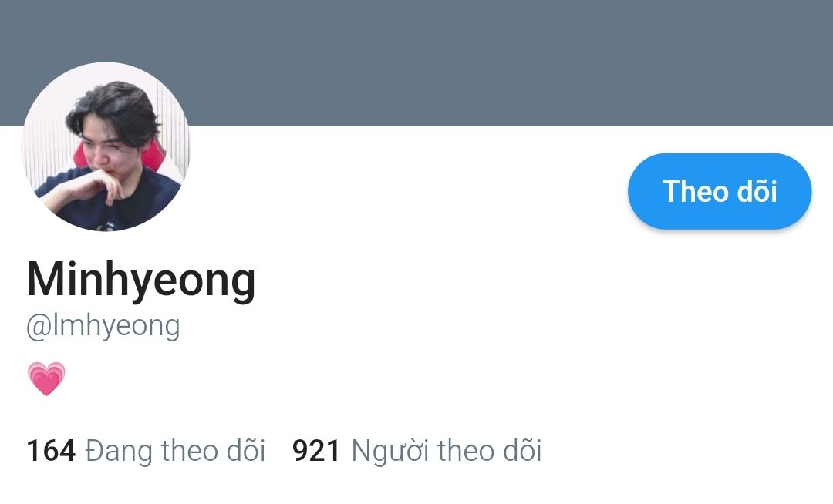This screenshot has width=833, height=504.
Task: Tap the white area beside the heart bio
Action: coord(425,379)
